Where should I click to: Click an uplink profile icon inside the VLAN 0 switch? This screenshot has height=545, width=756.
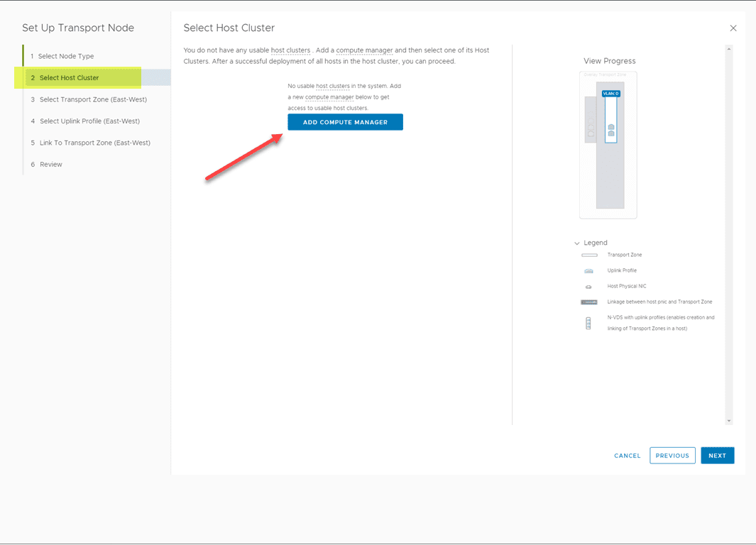(x=611, y=126)
